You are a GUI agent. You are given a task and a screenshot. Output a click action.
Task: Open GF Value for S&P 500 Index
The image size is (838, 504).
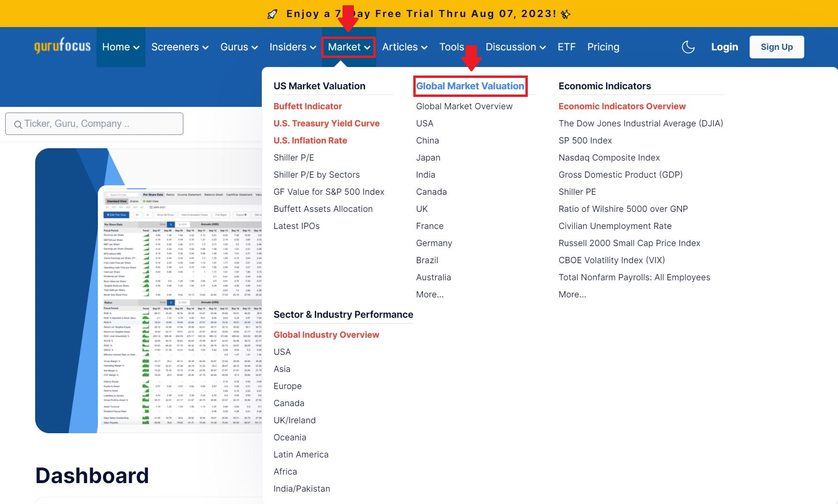329,192
